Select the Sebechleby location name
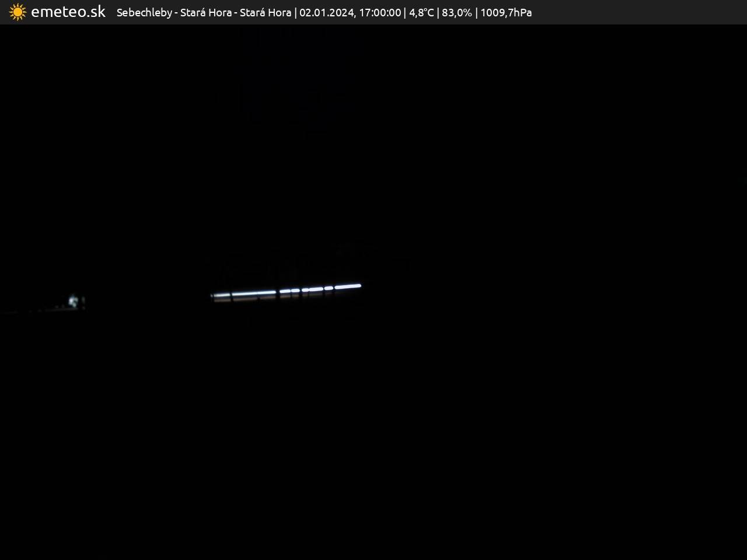The width and height of the screenshot is (747, 560). pyautogui.click(x=144, y=13)
